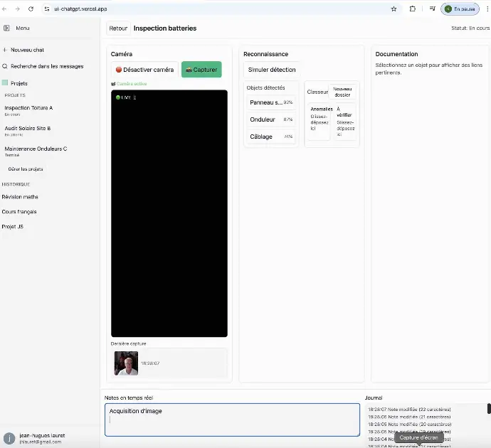Click the Journal panel scrollbar
Screen dimensions: 491x448
(x=488, y=409)
